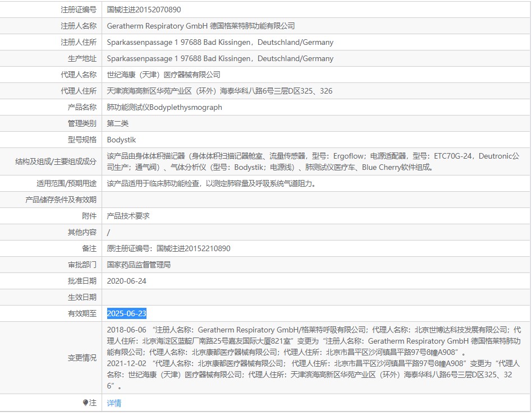This screenshot has width=532, height=416.
Task: Click the 注册人名称 label
Action: tap(79, 26)
